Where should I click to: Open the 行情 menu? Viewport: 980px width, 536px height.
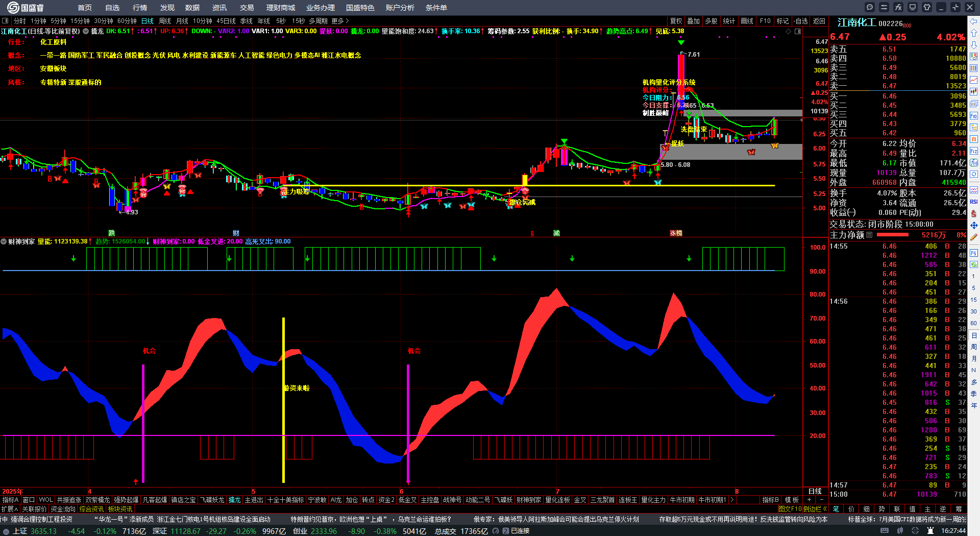pyautogui.click(x=140, y=8)
